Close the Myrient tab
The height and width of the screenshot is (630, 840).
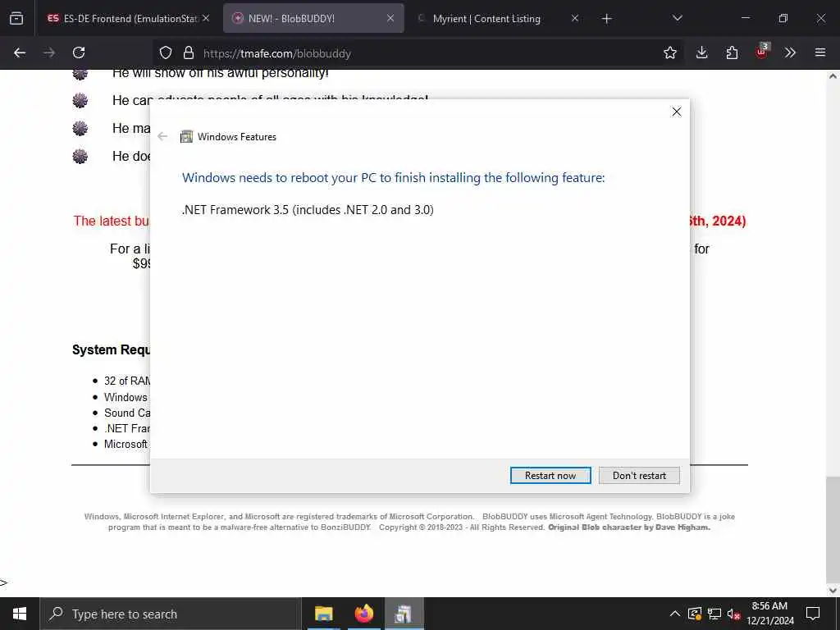pos(575,18)
